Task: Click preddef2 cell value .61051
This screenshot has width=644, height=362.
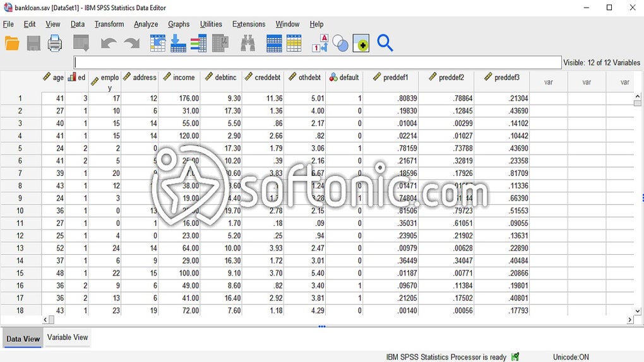Action: pyautogui.click(x=446, y=223)
